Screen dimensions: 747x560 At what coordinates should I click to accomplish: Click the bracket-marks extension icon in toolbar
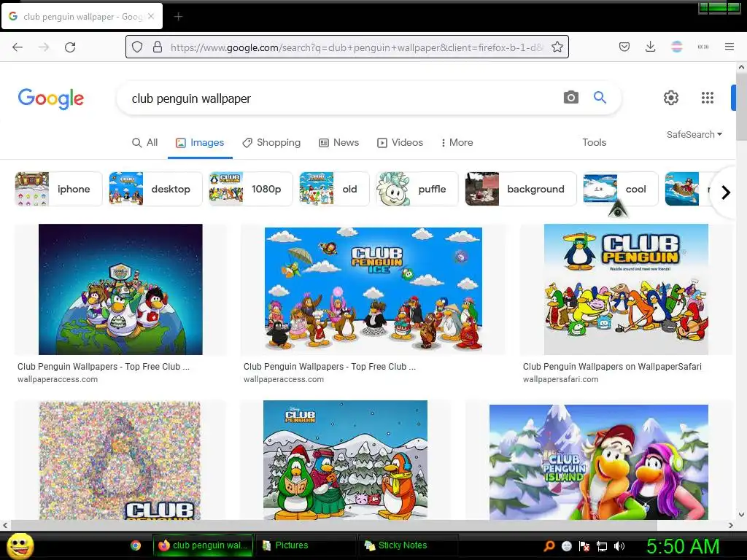pos(703,47)
